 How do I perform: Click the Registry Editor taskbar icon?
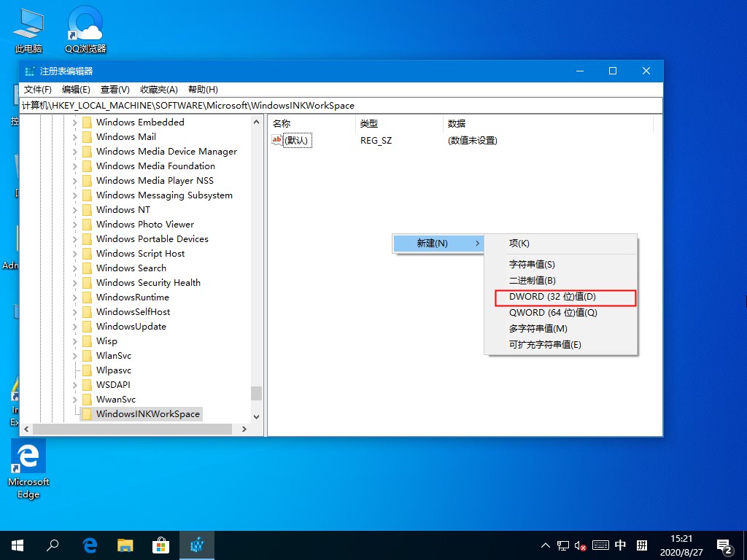(196, 545)
